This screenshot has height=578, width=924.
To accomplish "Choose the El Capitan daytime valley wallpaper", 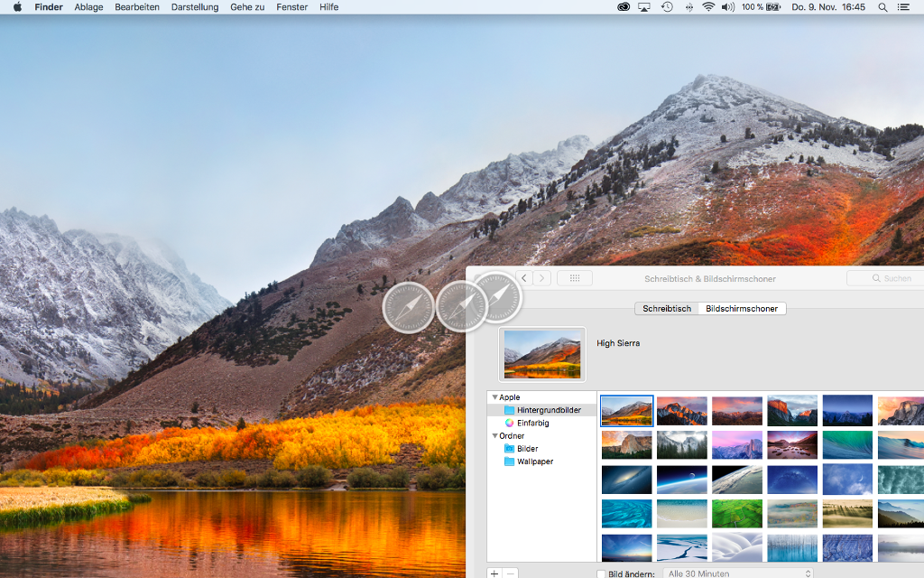I will (x=792, y=411).
